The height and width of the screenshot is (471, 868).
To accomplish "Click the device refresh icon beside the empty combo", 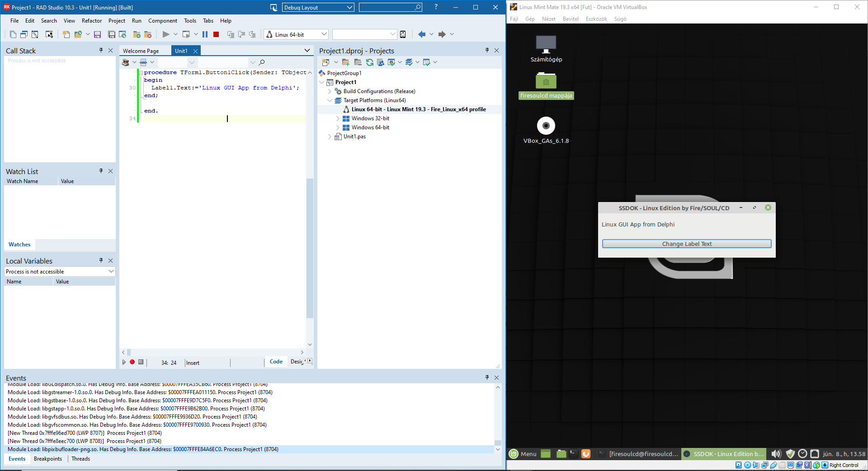I will (x=403, y=34).
